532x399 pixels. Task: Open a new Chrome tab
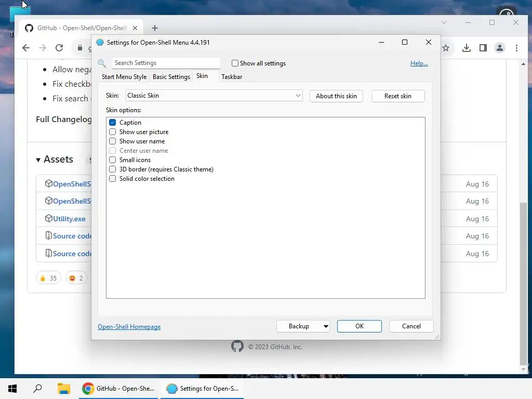[x=155, y=28]
